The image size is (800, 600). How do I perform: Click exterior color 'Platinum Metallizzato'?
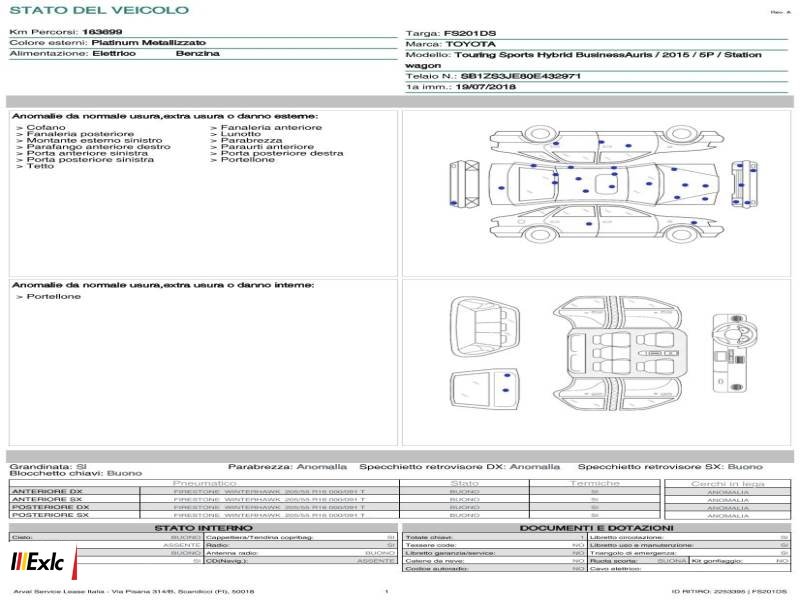[148, 42]
